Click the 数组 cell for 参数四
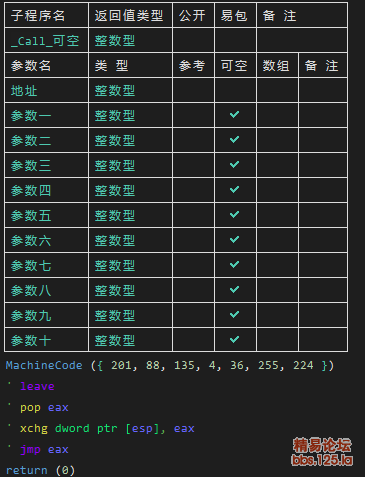Viewport: 365px width, 477px height. click(277, 190)
